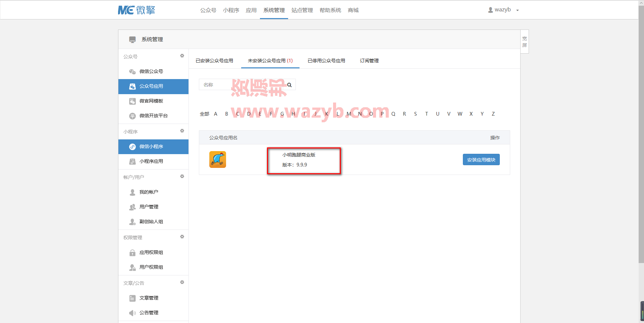Toggle the 权限管理 section gear
644x323 pixels.
click(x=182, y=237)
